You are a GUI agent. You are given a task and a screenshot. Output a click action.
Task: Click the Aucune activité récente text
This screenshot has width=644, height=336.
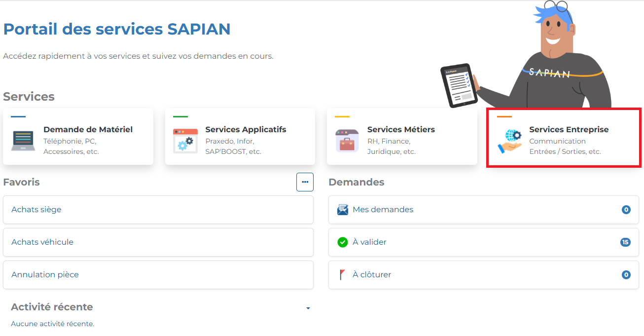point(52,324)
